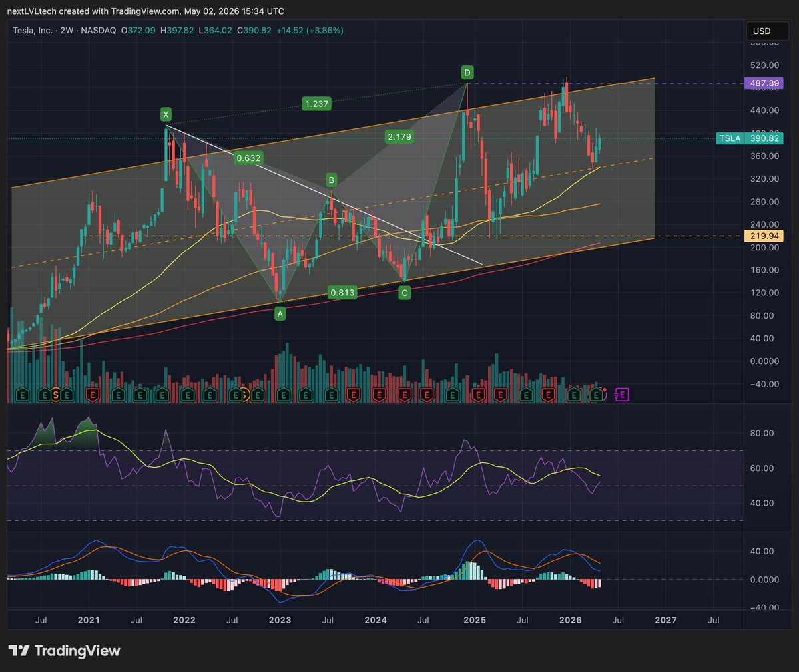Image resolution: width=799 pixels, height=672 pixels.
Task: Open the red earnings marker at April 2025
Action: [x=501, y=395]
